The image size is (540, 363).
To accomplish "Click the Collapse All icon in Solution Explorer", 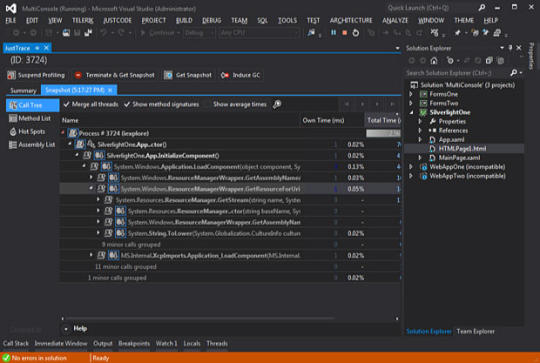I will click(489, 61).
